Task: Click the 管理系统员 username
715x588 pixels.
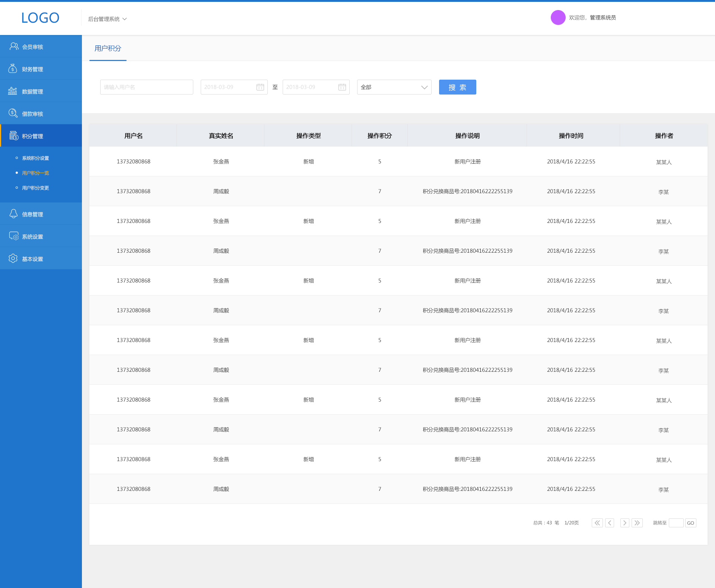Action: point(603,17)
